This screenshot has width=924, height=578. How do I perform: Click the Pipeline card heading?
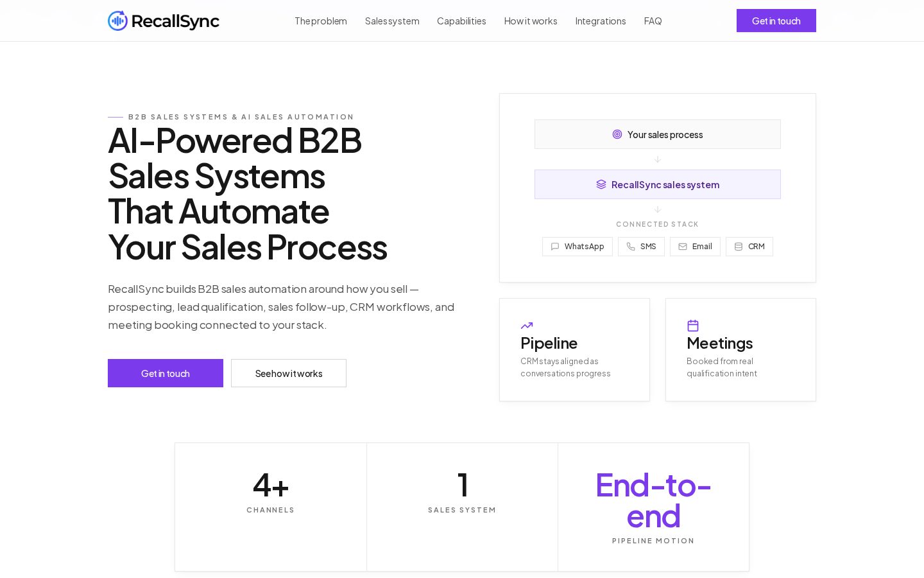tap(549, 343)
